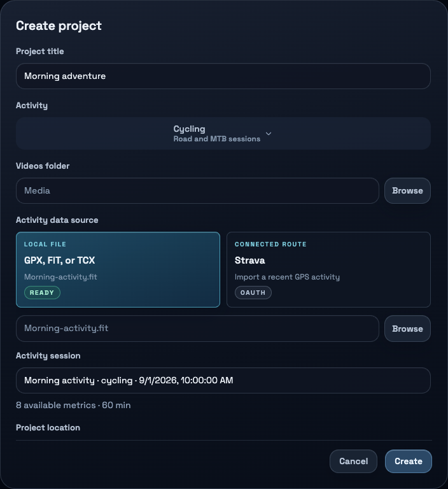
Task: Click the Videos folder Media input
Action: point(197,190)
